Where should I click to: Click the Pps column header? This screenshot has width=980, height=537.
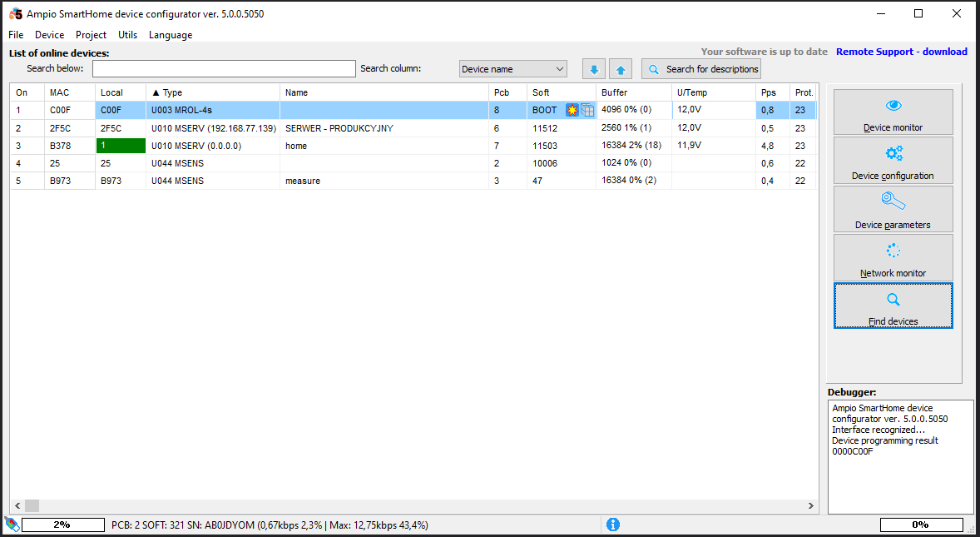773,92
